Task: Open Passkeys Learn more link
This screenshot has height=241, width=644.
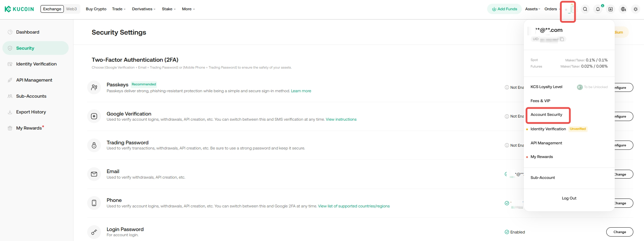Action: click(x=301, y=91)
